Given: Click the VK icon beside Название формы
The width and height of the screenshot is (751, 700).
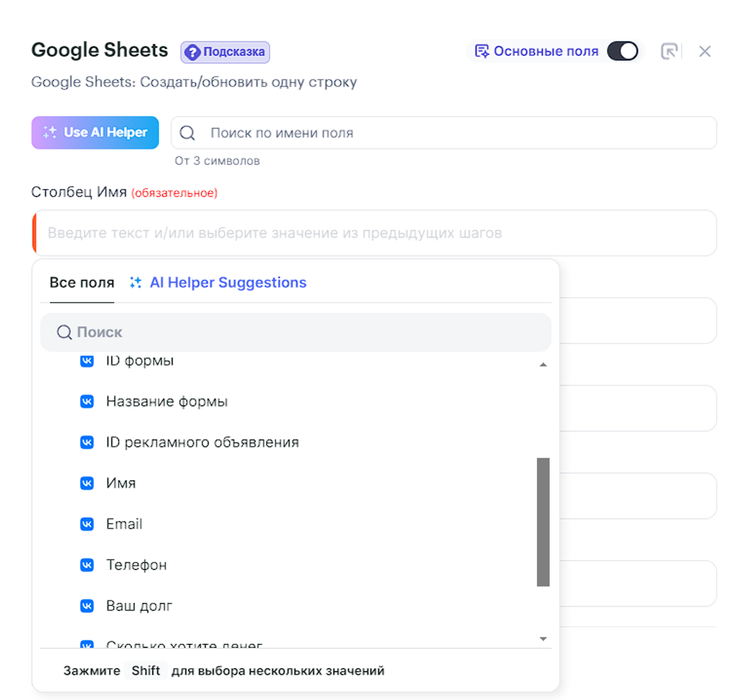Looking at the screenshot, I should 87,402.
